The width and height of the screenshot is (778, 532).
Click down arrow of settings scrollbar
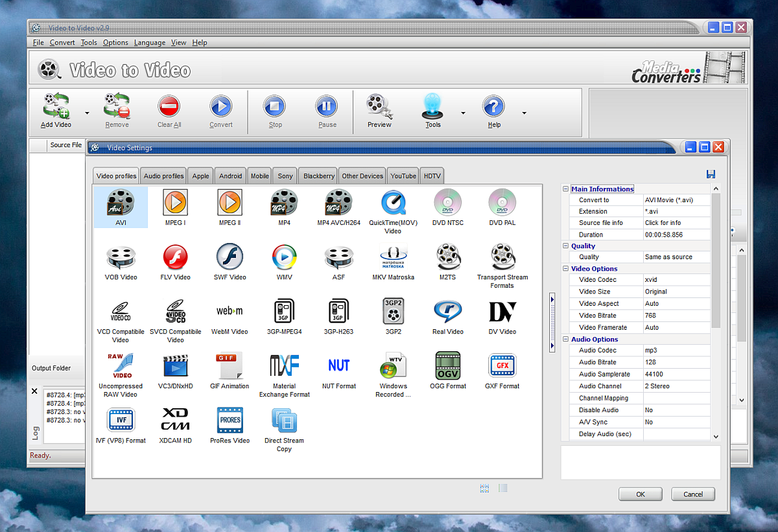point(716,437)
